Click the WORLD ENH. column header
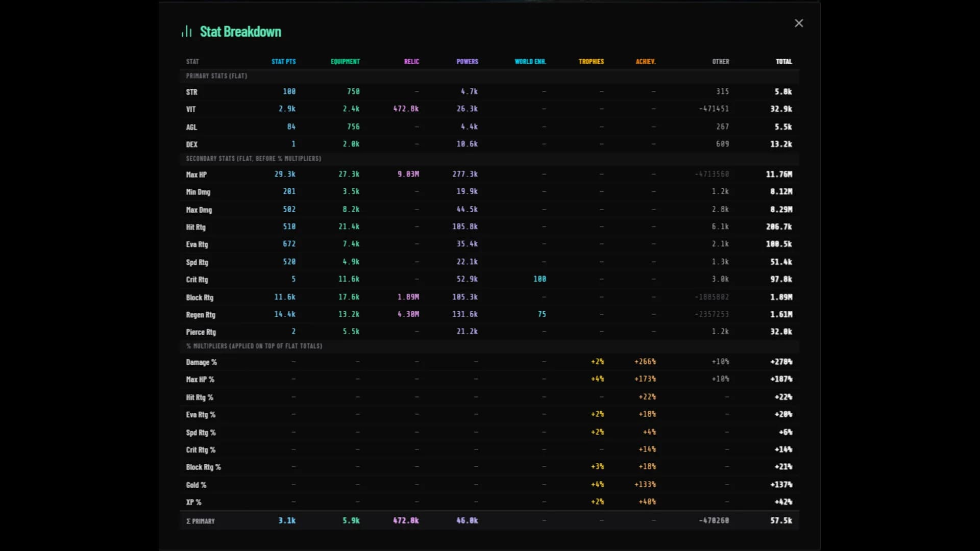980x551 pixels. pos(530,61)
